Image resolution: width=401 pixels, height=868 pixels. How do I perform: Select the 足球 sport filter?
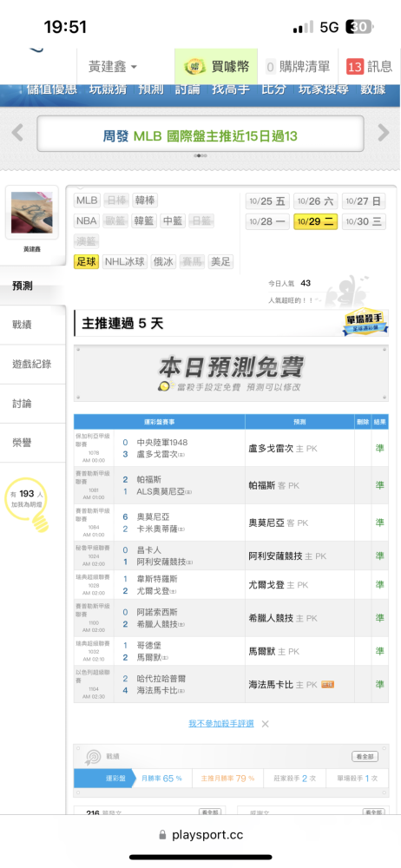(87, 262)
